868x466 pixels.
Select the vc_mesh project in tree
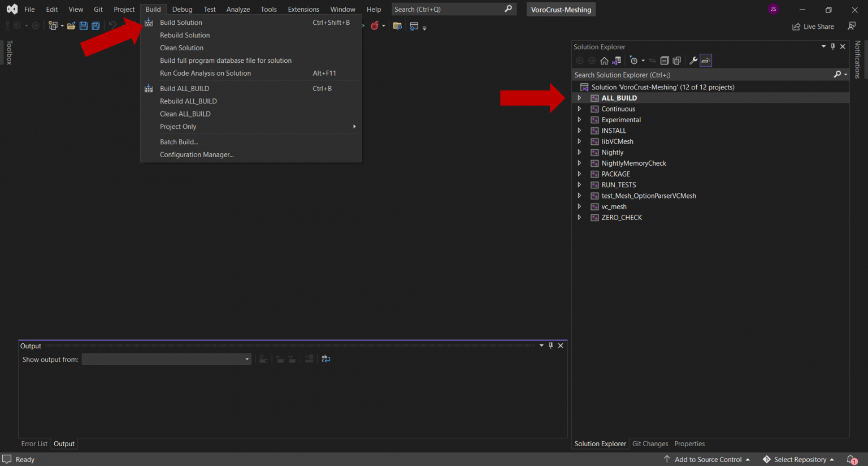(x=614, y=206)
